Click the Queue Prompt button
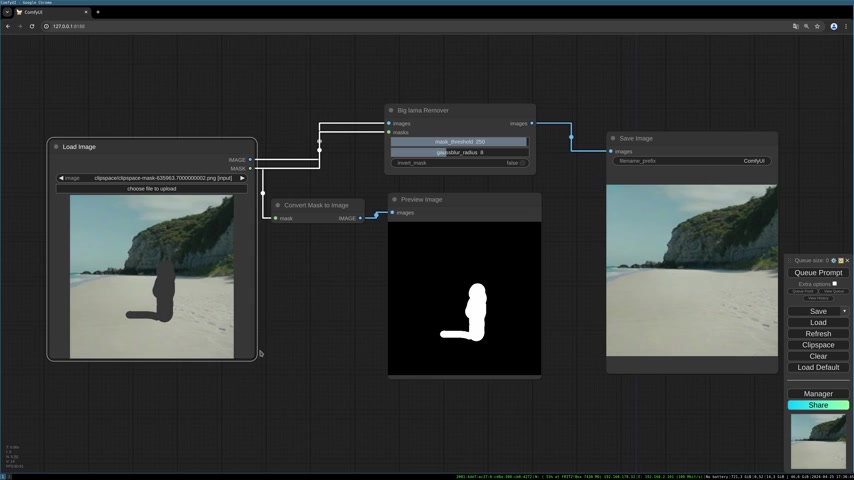 coord(818,272)
